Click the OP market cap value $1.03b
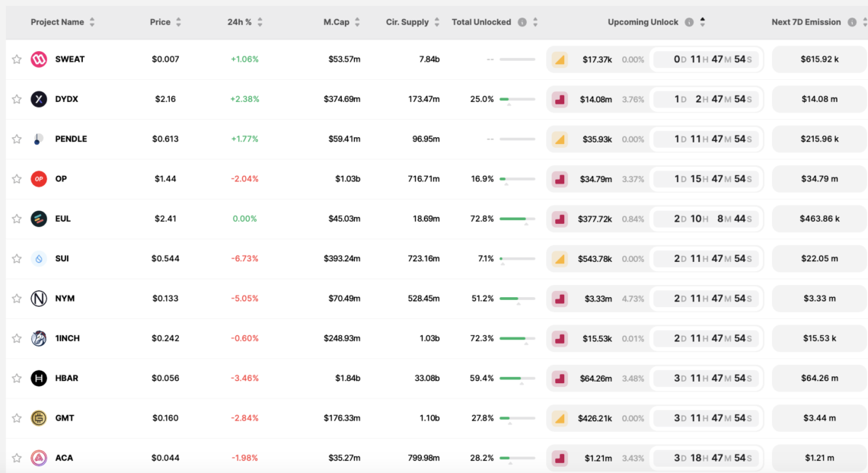Image resolution: width=868 pixels, height=473 pixels. coord(348,179)
